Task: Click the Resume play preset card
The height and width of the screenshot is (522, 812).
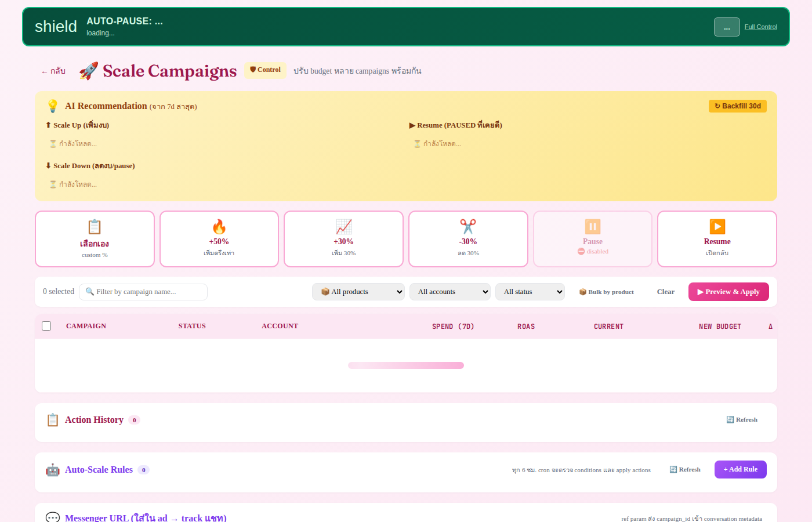Action: pos(717,239)
